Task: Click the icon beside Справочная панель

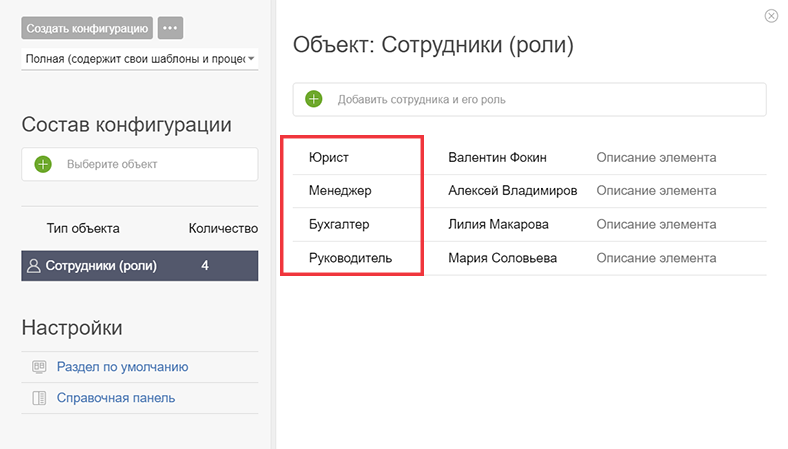Action: click(39, 398)
